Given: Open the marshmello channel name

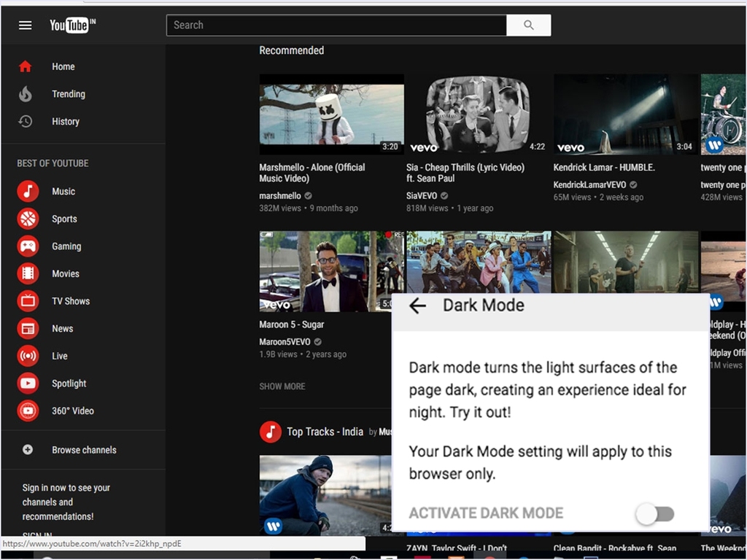Looking at the screenshot, I should (280, 195).
